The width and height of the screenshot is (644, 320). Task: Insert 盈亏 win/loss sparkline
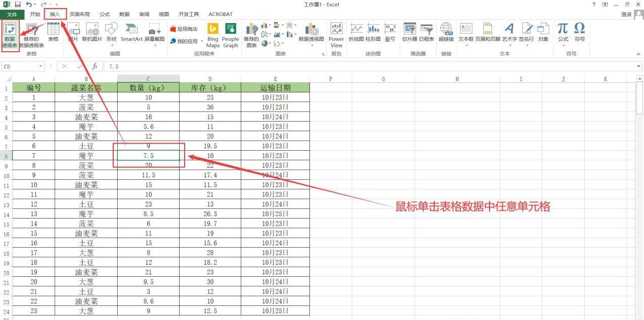coord(390,33)
